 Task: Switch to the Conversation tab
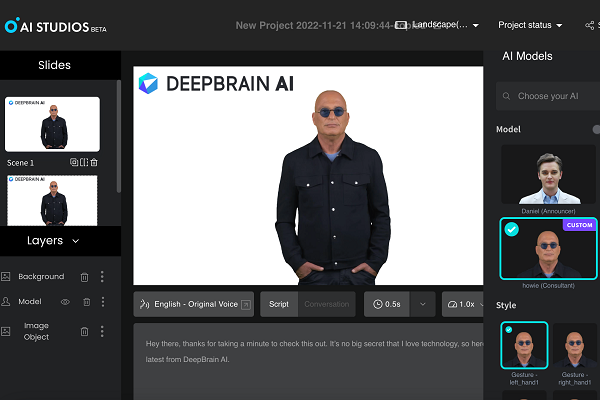pyautogui.click(x=326, y=304)
